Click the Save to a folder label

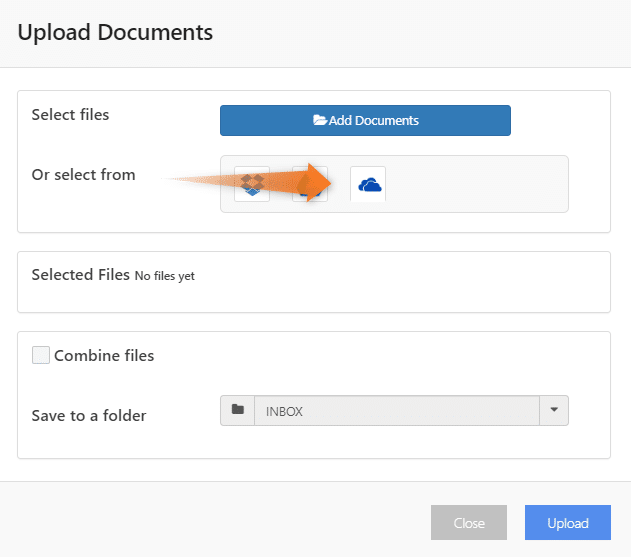(89, 416)
